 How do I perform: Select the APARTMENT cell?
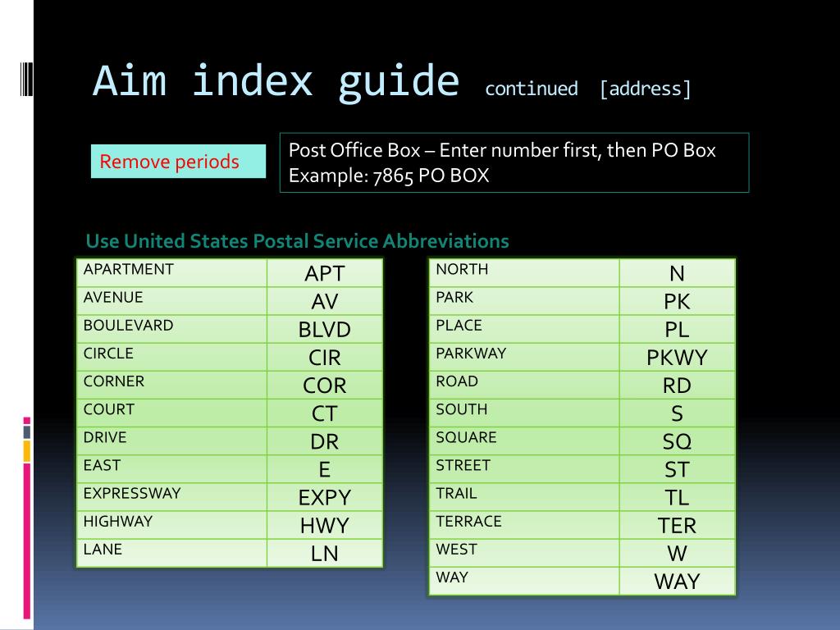click(172, 273)
